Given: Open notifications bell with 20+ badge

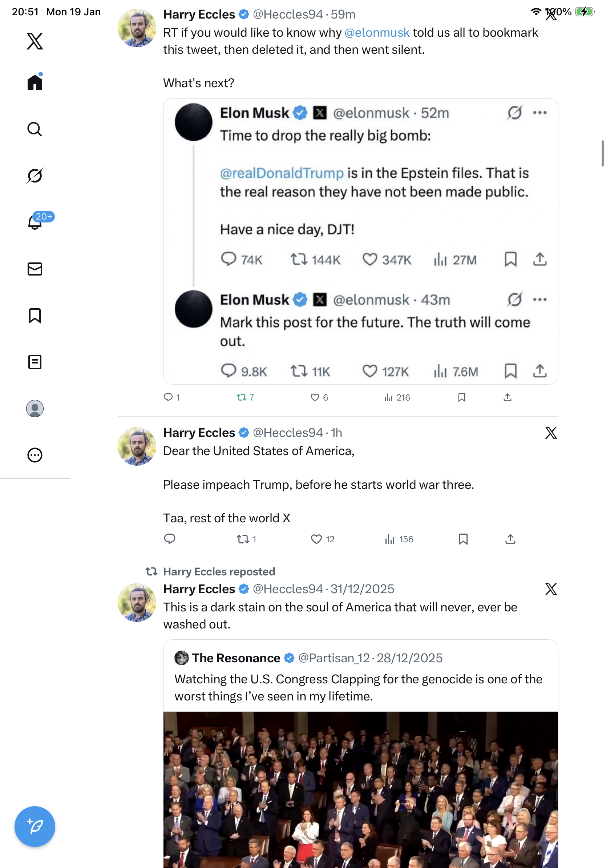Looking at the screenshot, I should (x=36, y=222).
